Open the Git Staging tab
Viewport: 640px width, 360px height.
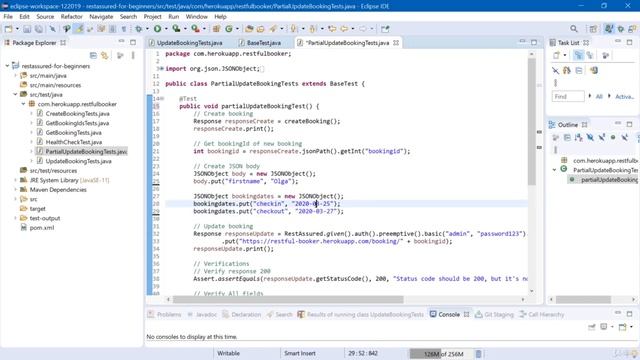coord(494,314)
